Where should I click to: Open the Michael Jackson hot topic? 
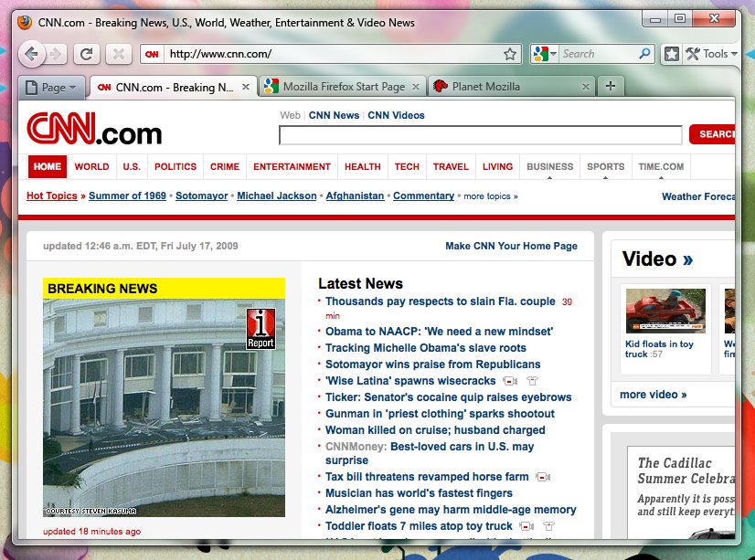pyautogui.click(x=277, y=195)
